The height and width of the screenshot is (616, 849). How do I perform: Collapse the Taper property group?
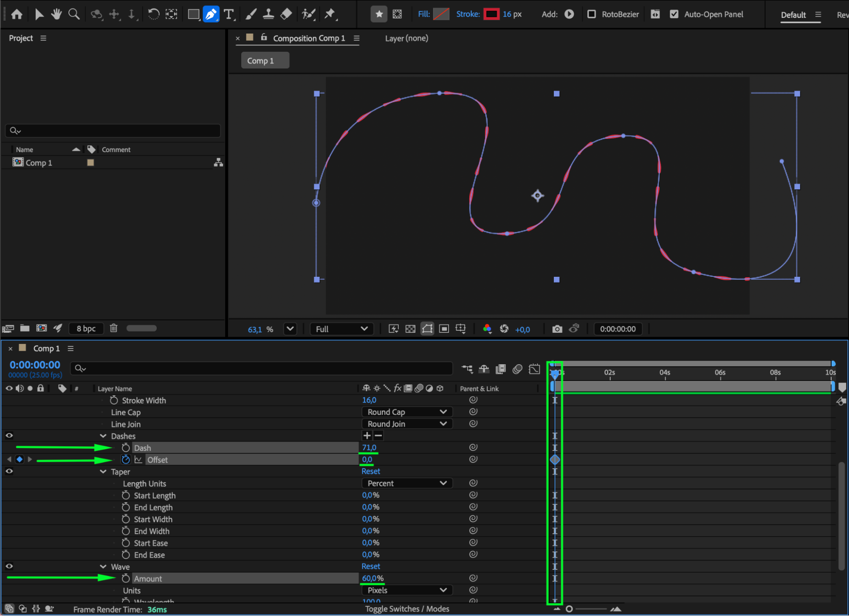103,472
